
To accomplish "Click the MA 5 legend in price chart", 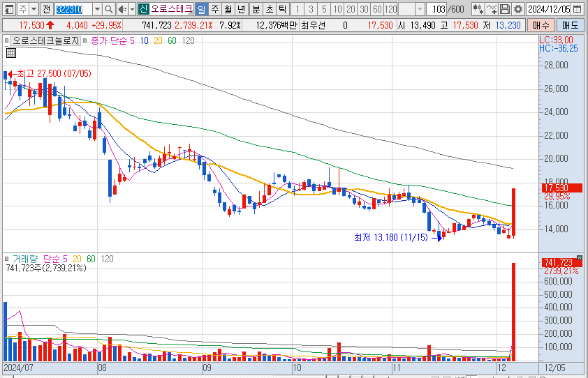I will tap(131, 40).
